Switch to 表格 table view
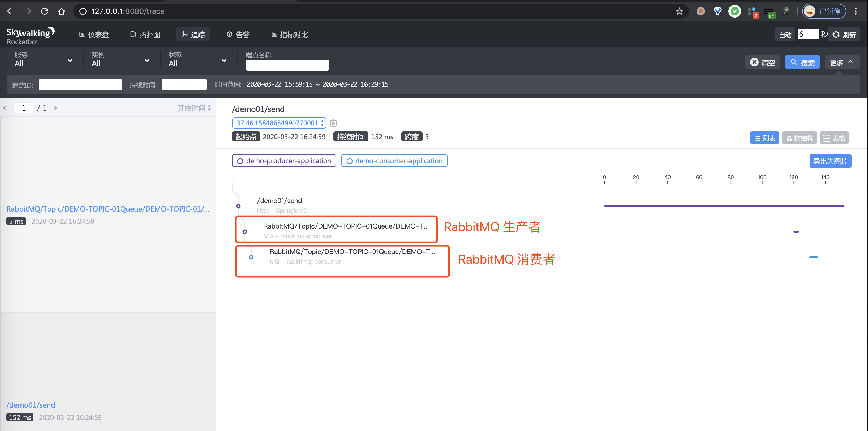This screenshot has height=431, width=868. (834, 138)
